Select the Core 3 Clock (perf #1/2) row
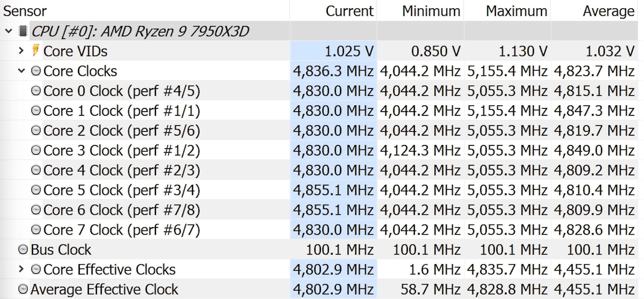Screen dimensions: 644x299 click(122, 150)
